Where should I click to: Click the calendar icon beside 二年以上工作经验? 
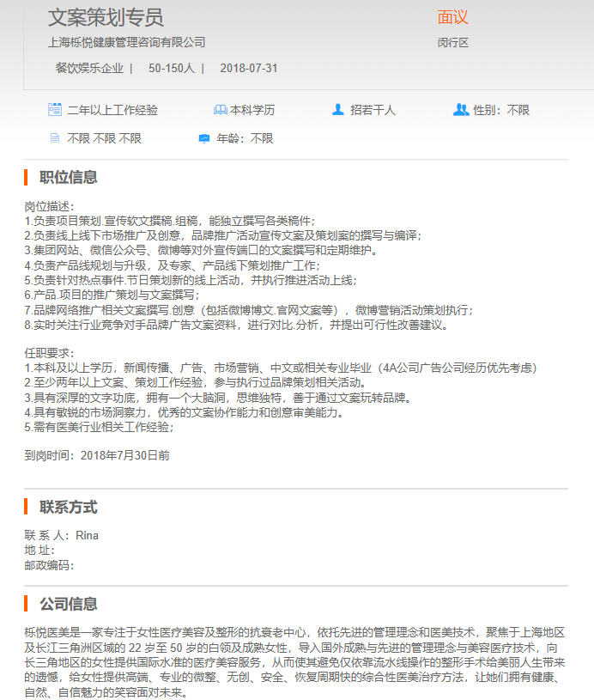coord(55,110)
